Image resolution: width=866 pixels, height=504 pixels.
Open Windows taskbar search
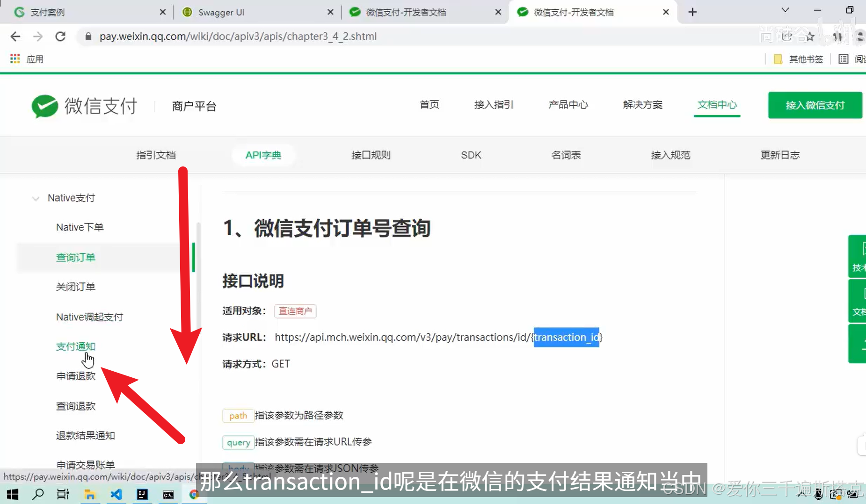point(38,494)
